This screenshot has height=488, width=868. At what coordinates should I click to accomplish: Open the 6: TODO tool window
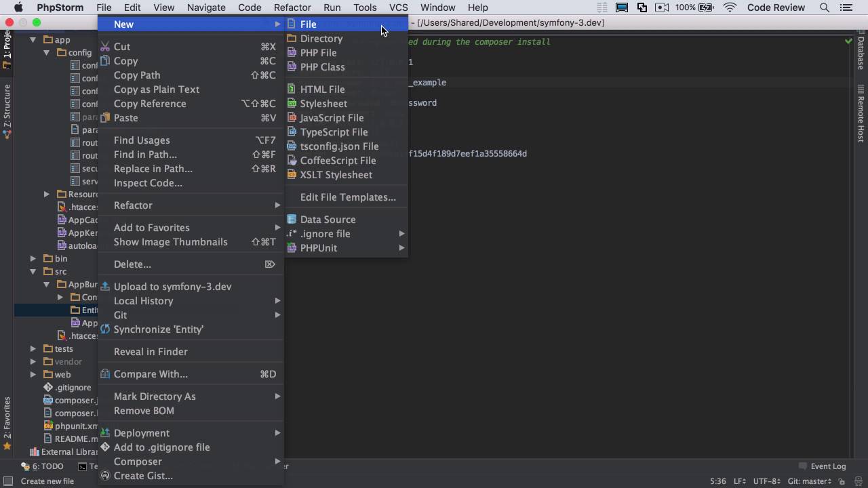pyautogui.click(x=42, y=466)
